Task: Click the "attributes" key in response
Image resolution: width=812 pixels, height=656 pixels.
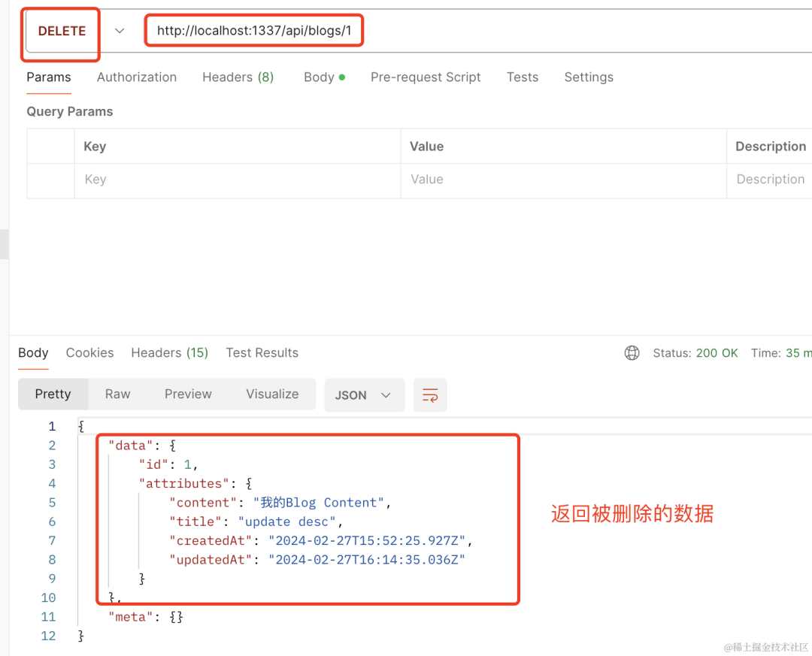Action: pos(184,484)
